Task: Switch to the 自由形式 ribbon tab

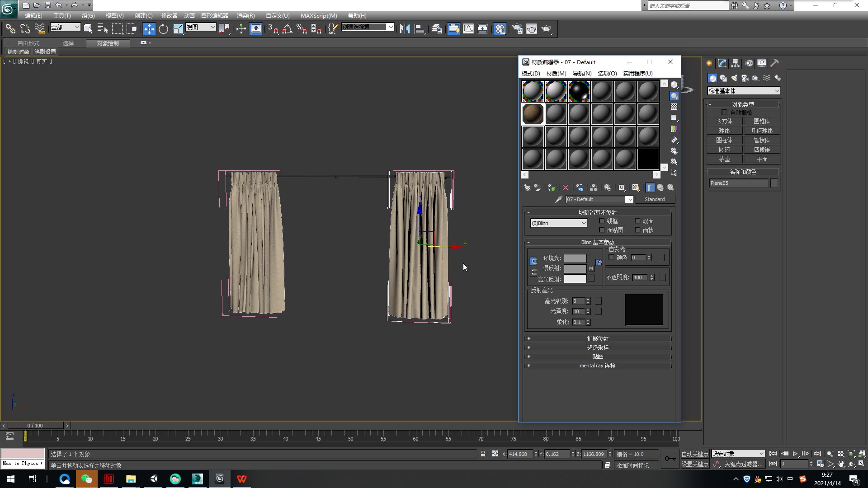Action: point(28,43)
